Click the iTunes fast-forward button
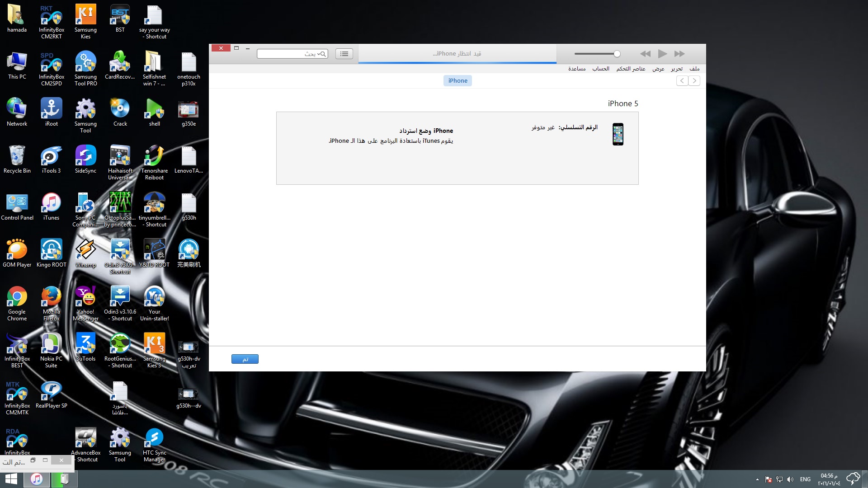Viewport: 868px width, 488px height. (x=679, y=54)
